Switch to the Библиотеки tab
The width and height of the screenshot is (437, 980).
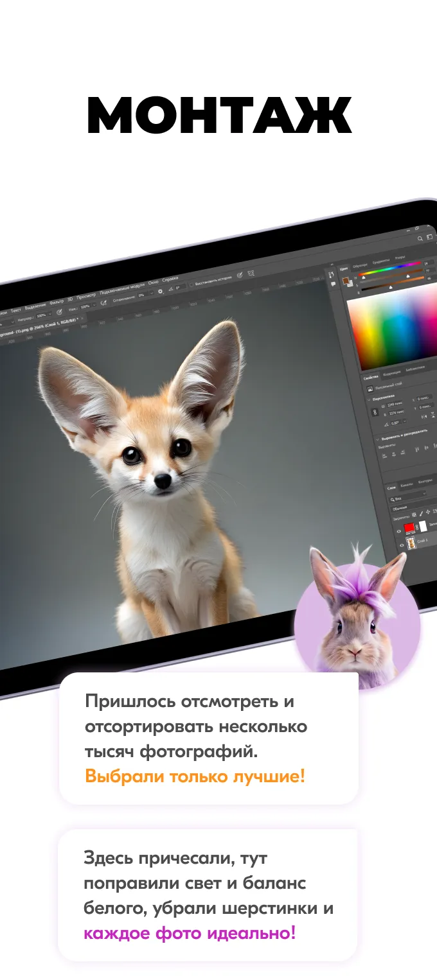(415, 368)
